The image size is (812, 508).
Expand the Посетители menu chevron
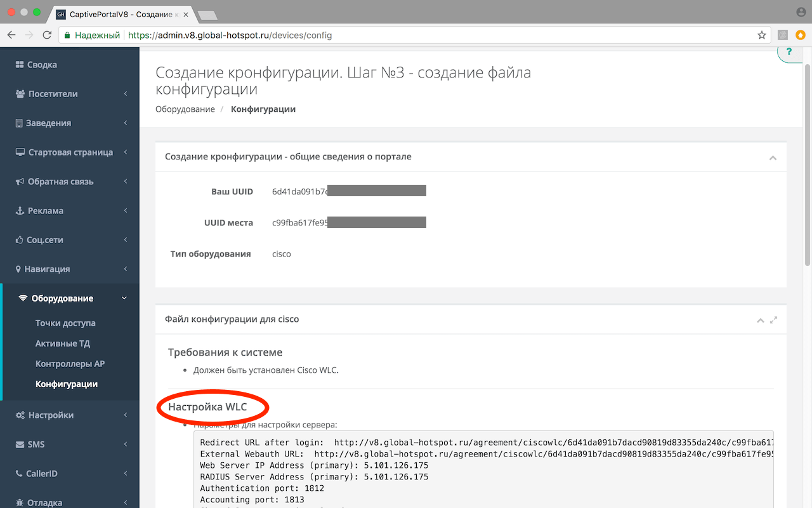[x=126, y=94]
